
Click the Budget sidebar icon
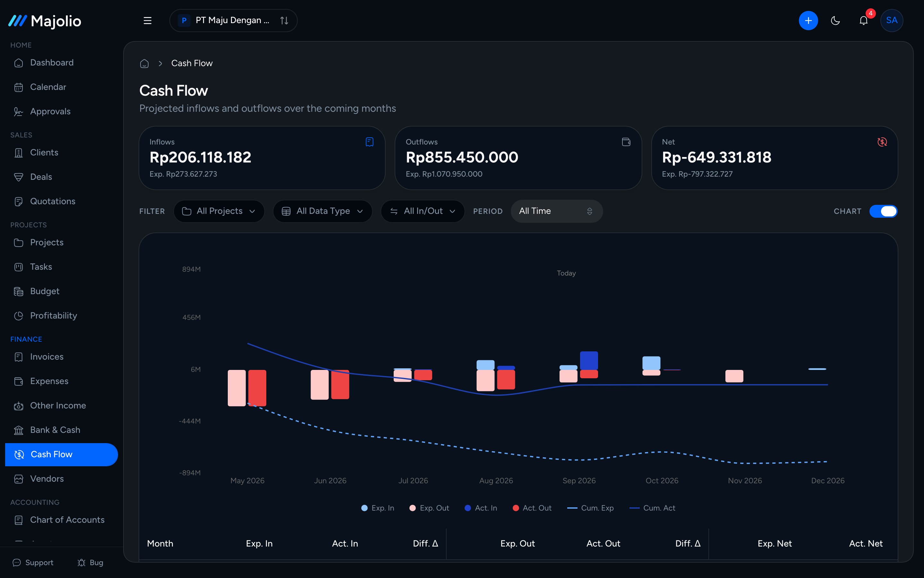pos(18,292)
